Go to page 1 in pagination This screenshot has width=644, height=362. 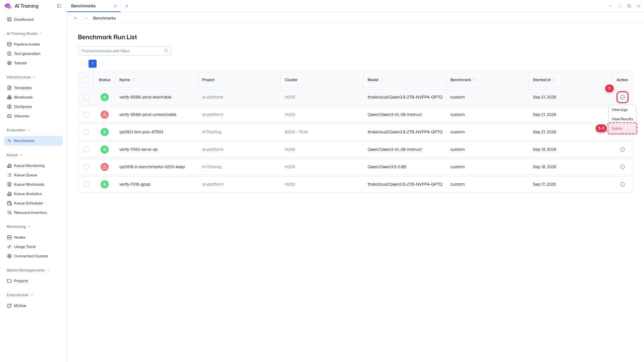[x=93, y=64]
